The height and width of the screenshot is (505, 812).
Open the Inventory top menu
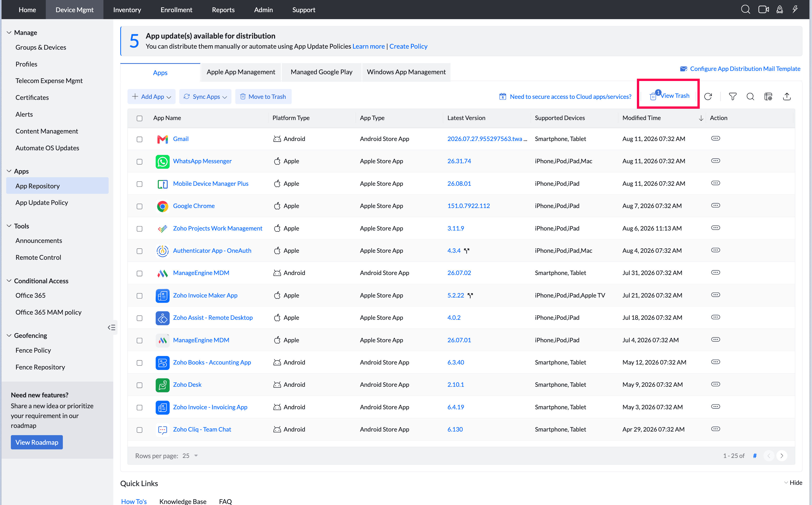click(x=127, y=10)
